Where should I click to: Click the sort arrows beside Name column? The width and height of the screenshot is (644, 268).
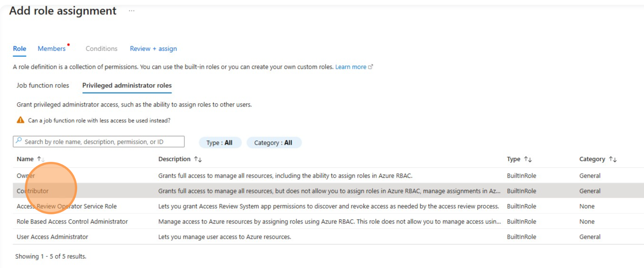click(40, 159)
